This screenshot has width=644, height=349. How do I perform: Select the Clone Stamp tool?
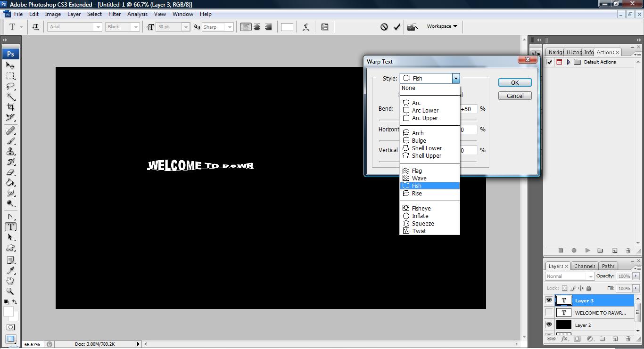coord(10,151)
